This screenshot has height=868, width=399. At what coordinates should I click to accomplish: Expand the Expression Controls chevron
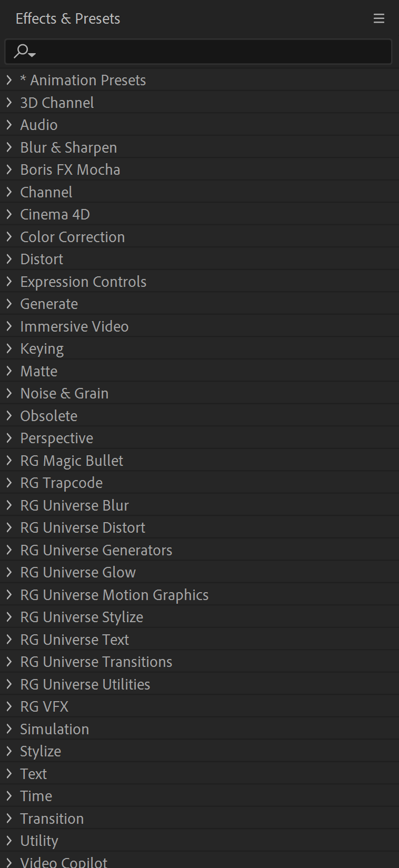[9, 282]
